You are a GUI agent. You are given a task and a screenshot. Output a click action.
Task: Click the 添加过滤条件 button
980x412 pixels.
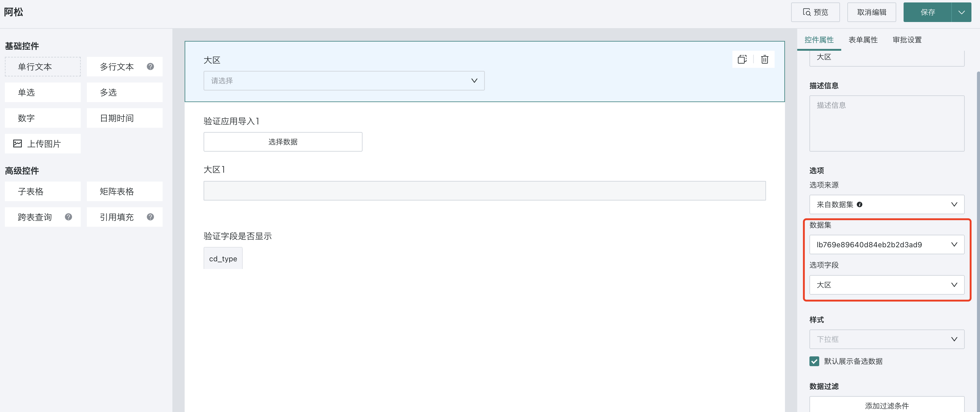point(886,405)
